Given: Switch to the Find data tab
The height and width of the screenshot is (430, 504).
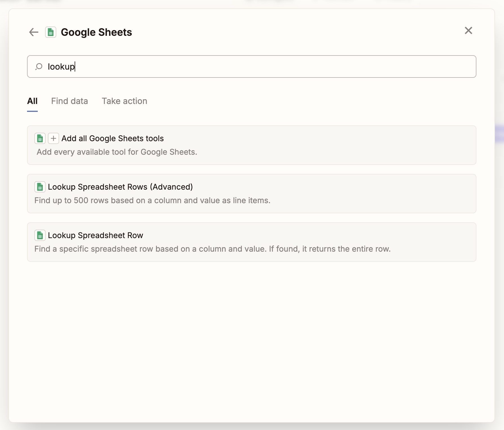Looking at the screenshot, I should pyautogui.click(x=70, y=101).
